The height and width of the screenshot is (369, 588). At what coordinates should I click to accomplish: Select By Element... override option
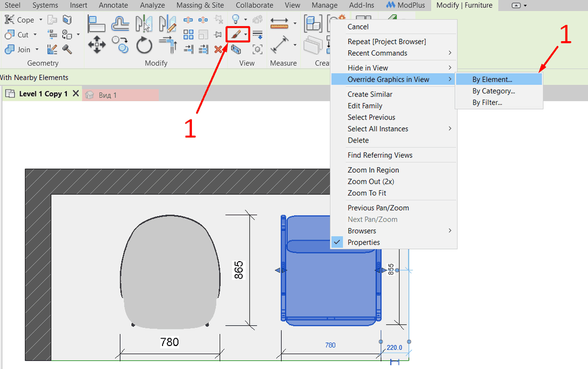click(x=499, y=80)
